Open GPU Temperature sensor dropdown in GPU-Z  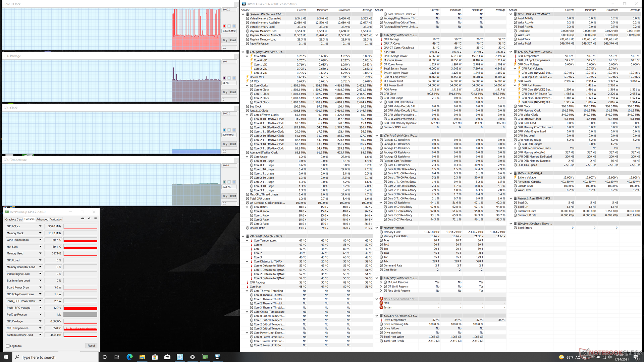[x=40, y=240]
